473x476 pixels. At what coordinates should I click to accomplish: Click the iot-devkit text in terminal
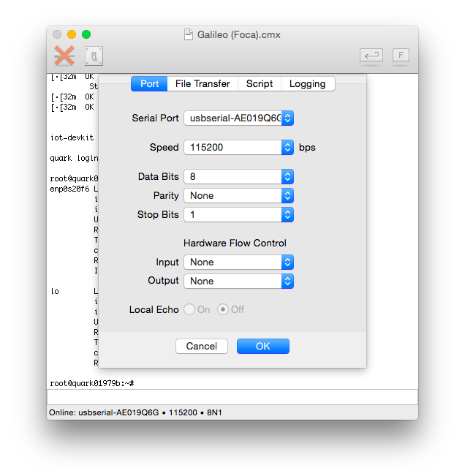(72, 137)
